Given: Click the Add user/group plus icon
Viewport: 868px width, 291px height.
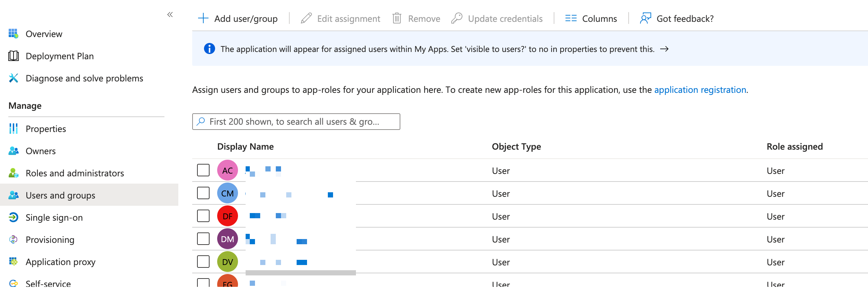Looking at the screenshot, I should pyautogui.click(x=203, y=18).
